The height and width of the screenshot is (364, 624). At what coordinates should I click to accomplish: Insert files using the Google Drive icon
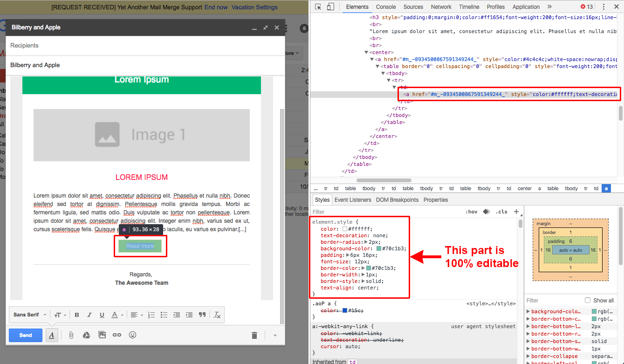tap(86, 335)
